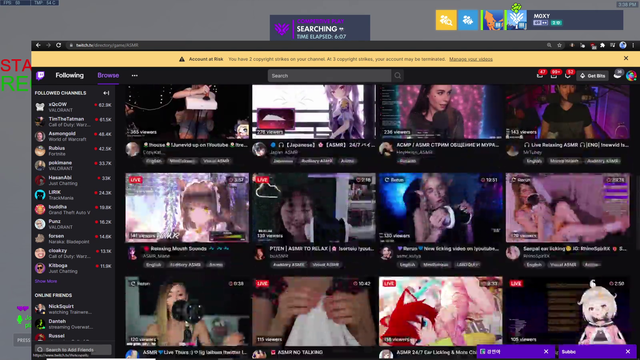Screen dimensions: 640x360
Task: Open the Chrome three-dot menu
Action: 633,45
